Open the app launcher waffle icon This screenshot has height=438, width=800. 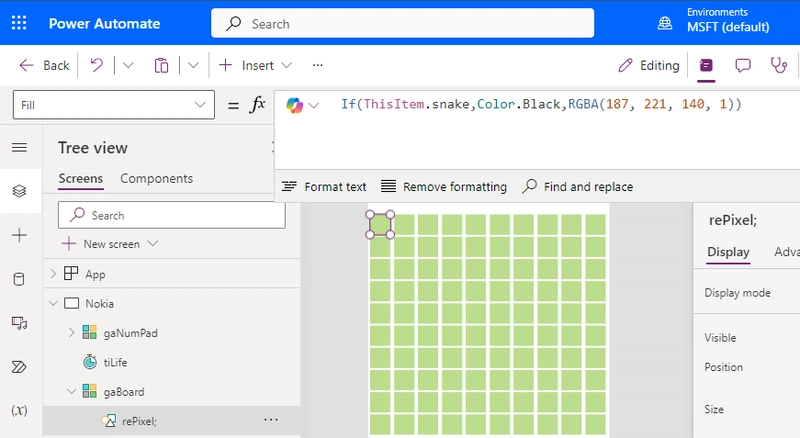pyautogui.click(x=19, y=23)
